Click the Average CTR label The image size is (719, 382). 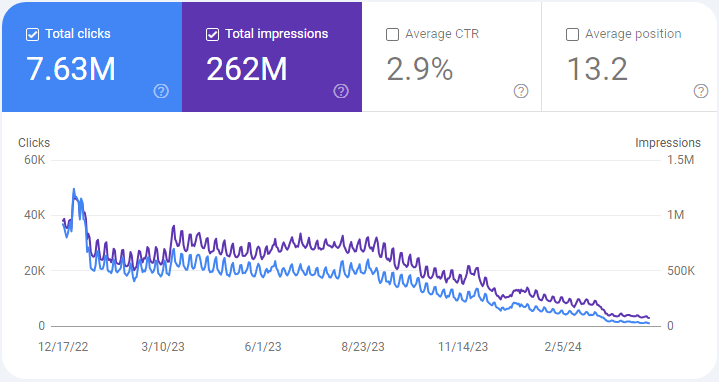[x=442, y=34]
